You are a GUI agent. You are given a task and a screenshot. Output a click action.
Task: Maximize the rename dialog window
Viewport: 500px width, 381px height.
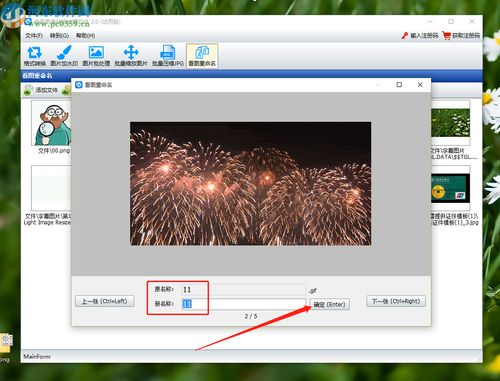399,85
